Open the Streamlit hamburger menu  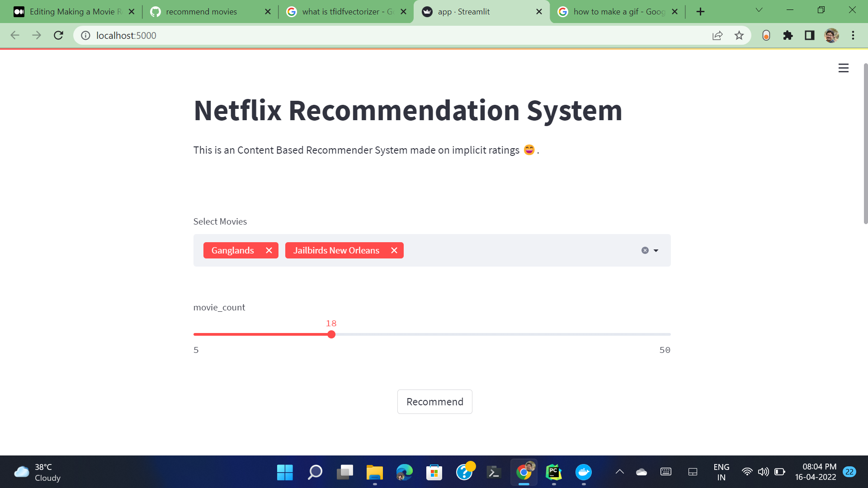click(843, 68)
